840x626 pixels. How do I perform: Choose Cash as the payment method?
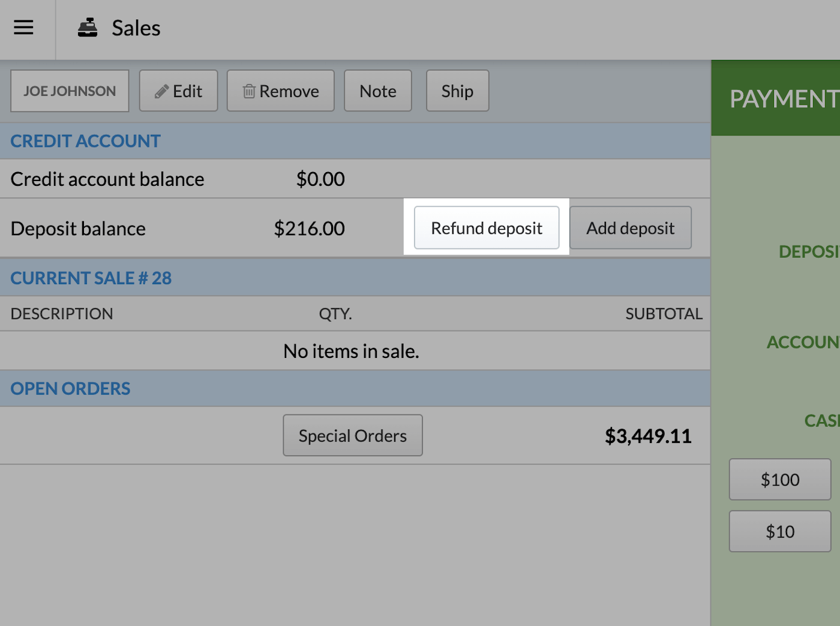821,421
